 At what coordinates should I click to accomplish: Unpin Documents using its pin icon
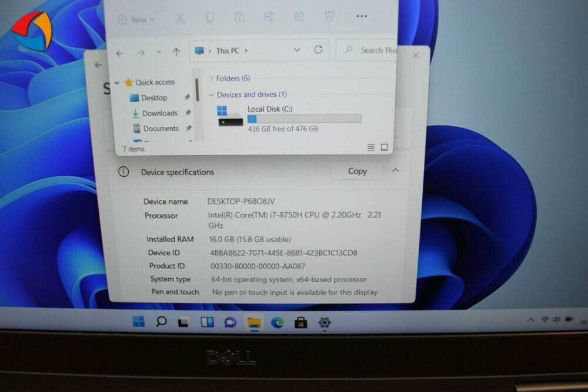pyautogui.click(x=189, y=128)
